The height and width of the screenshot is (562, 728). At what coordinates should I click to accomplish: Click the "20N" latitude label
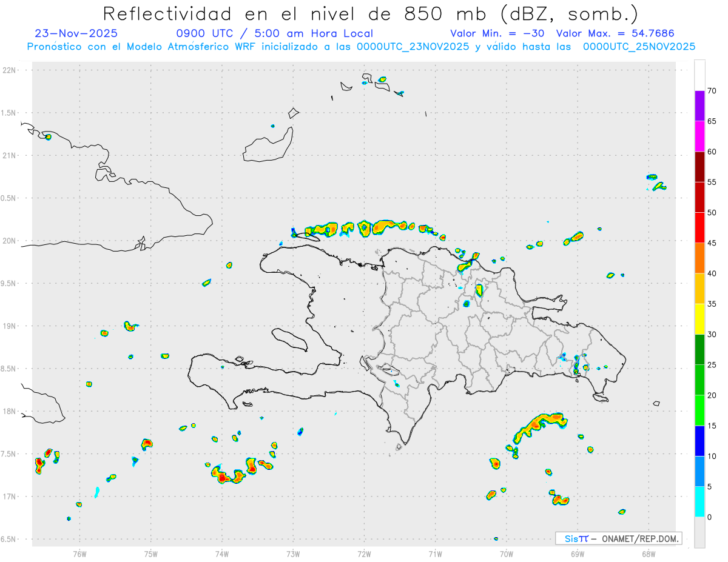[10, 241]
